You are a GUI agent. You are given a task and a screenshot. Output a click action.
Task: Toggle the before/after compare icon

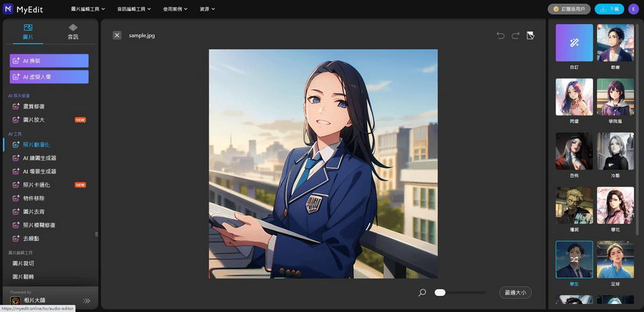coord(530,36)
